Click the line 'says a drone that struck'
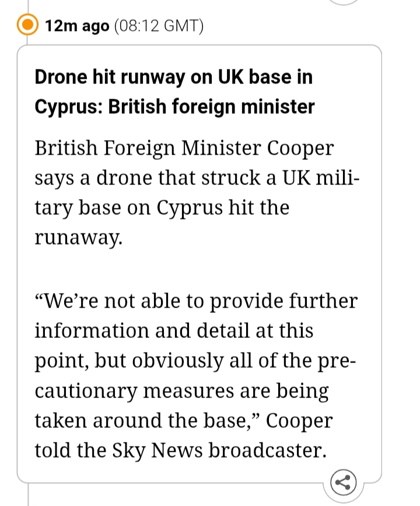Screen dimensions: 420x506 [197, 178]
